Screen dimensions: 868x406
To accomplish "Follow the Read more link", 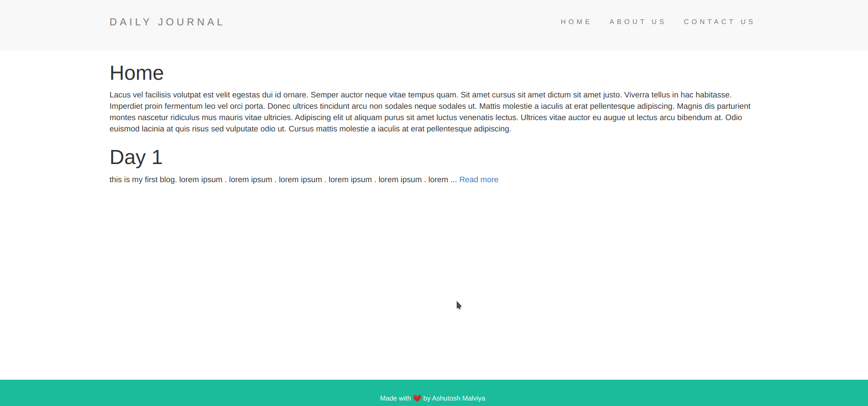I will coord(478,179).
